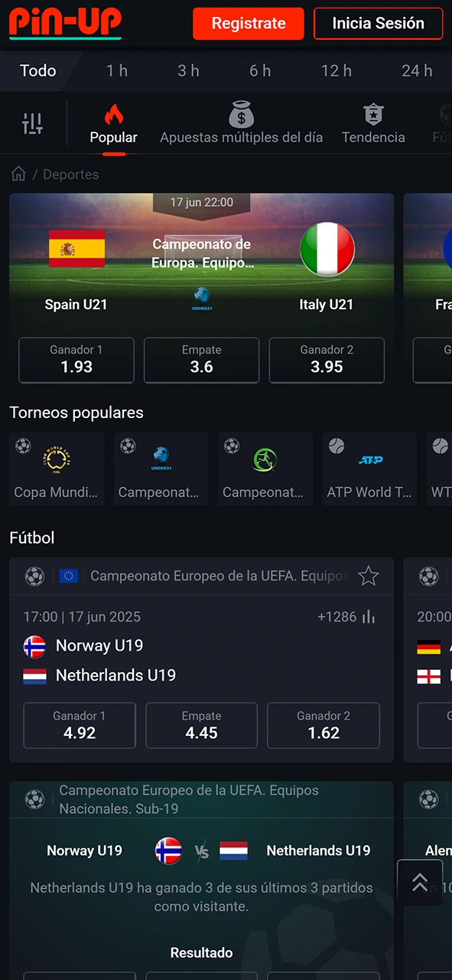Image resolution: width=452 pixels, height=980 pixels.
Task: Pick Empate odds 4.45
Action: click(x=201, y=725)
